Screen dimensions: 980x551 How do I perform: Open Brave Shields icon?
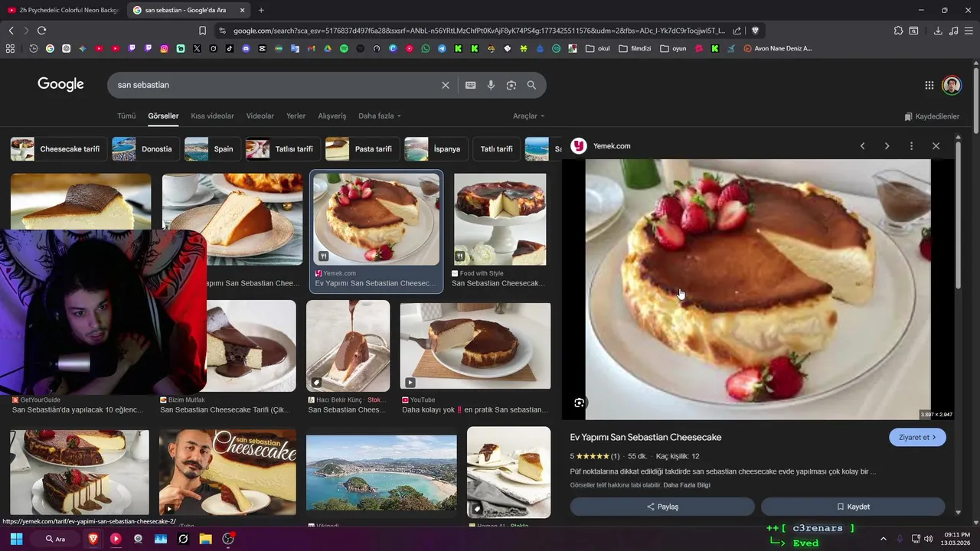point(755,31)
